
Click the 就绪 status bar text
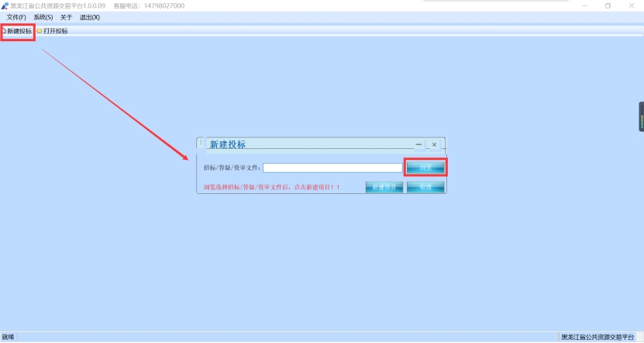pyautogui.click(x=9, y=338)
